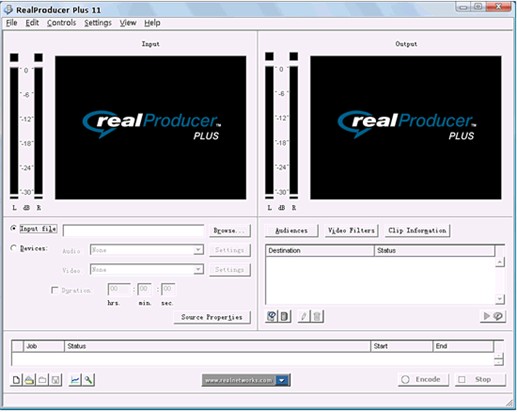The width and height of the screenshot is (517, 412).
Task: Click the Audiences button
Action: pyautogui.click(x=291, y=230)
